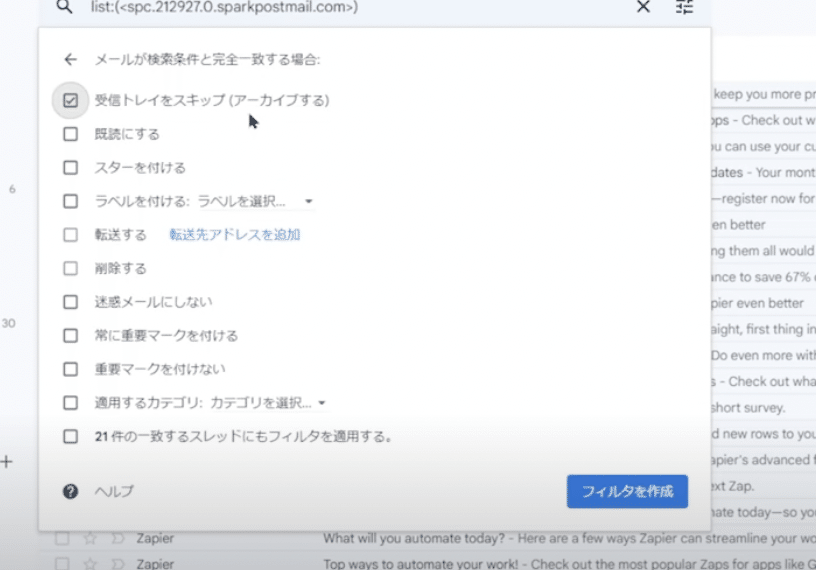Image resolution: width=816 pixels, height=570 pixels.
Task: Open the ラベルを選択 dropdown
Action: (x=255, y=201)
